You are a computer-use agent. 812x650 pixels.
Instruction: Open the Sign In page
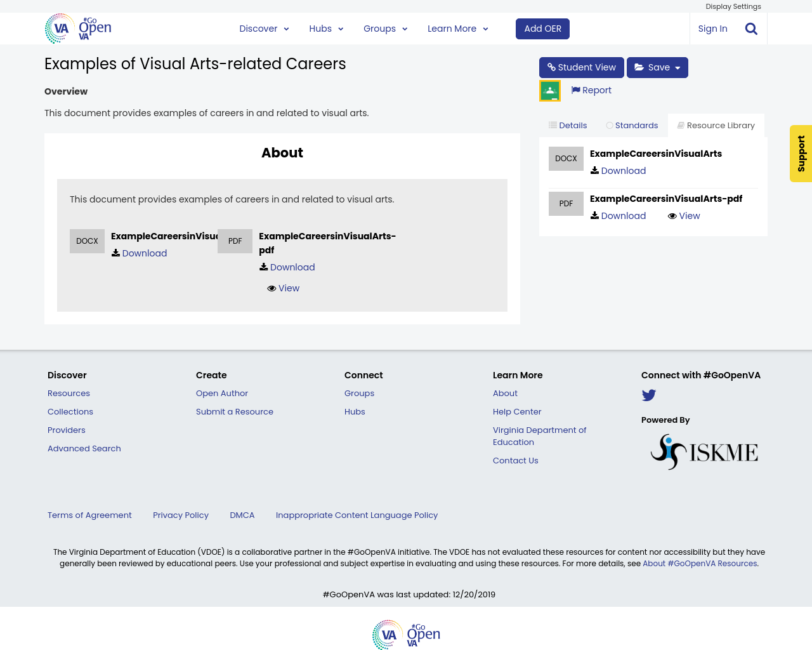[x=712, y=28]
